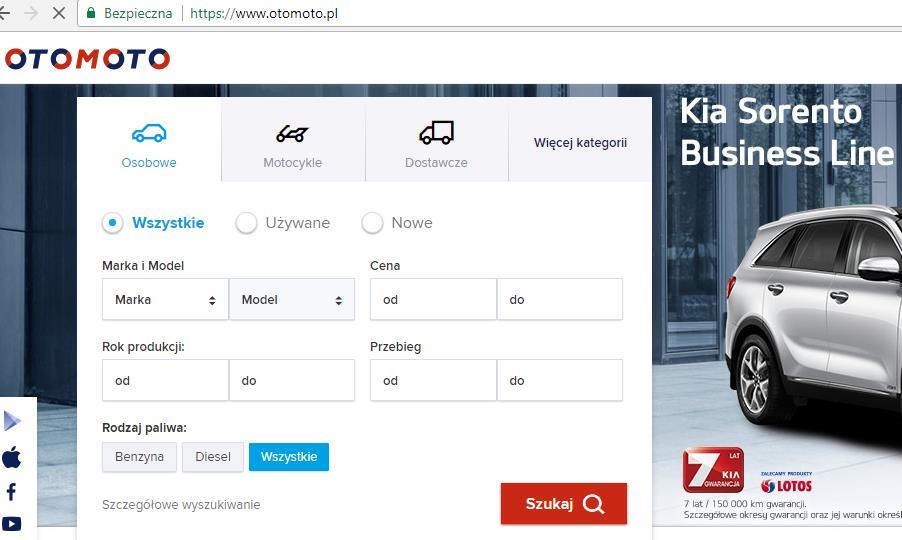The image size is (902, 540).
Task: Stop page loading with the X button
Action: coord(59,13)
